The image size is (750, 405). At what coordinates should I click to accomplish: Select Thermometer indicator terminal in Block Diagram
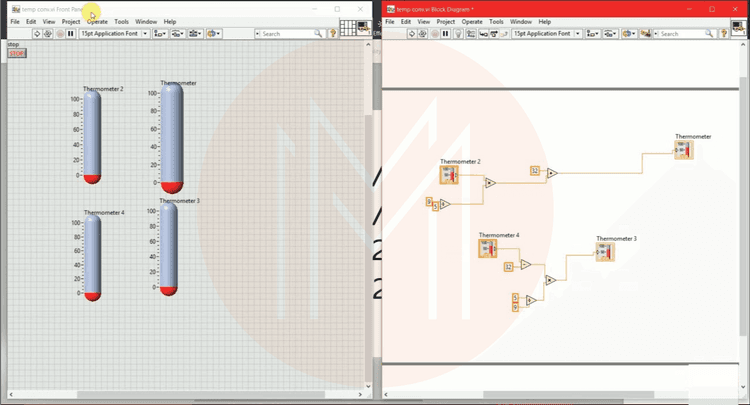684,150
